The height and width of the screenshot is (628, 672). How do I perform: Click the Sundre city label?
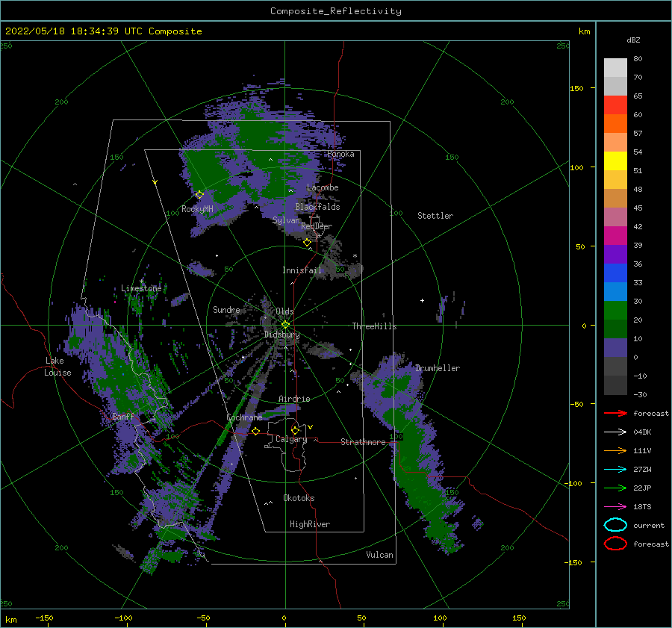click(x=226, y=309)
